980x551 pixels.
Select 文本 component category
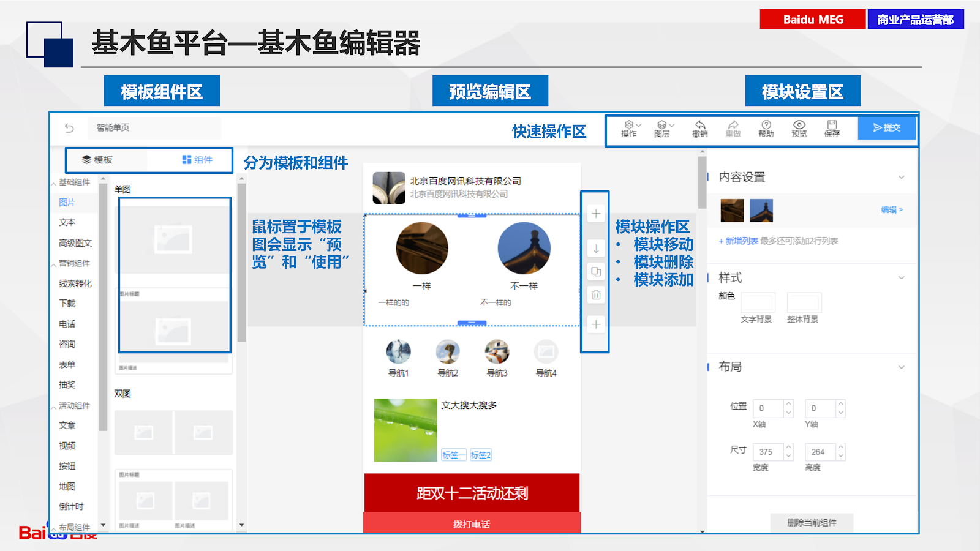pos(67,222)
